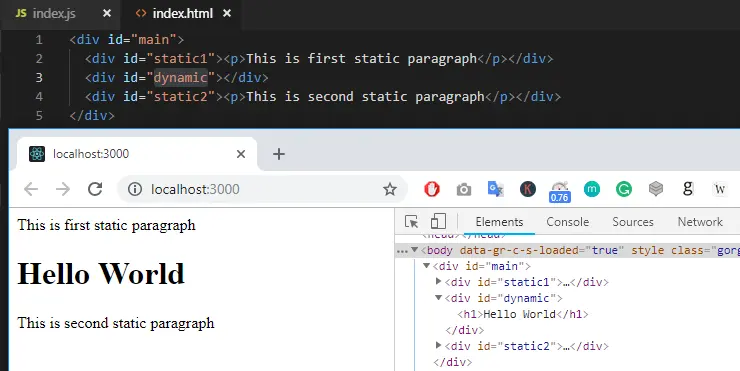Open the camera screenshot extension
Screen dimensions: 740x371
(464, 190)
